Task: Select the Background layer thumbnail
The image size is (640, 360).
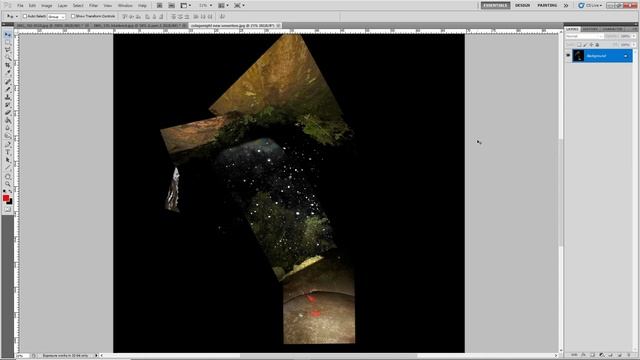Action: (x=578, y=56)
